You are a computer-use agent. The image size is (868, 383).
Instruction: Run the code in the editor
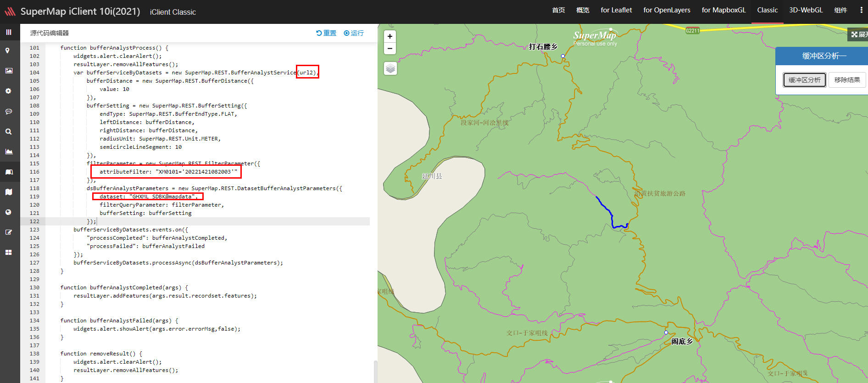(354, 33)
